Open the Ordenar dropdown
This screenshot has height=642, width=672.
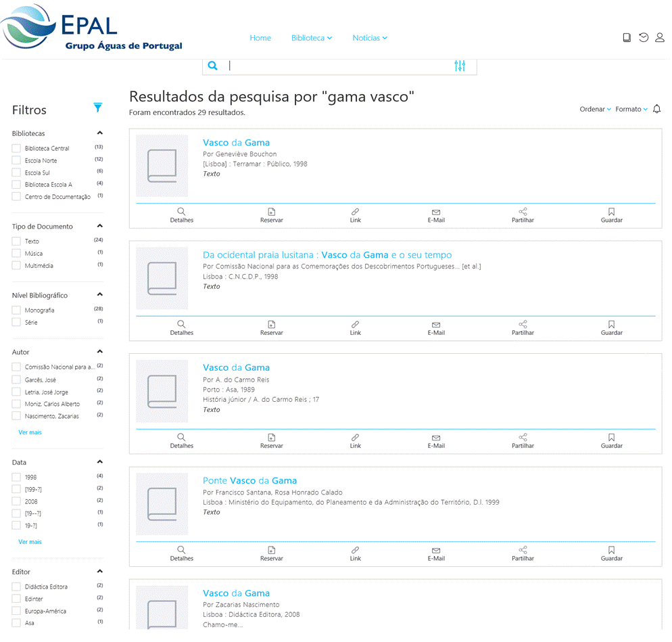pos(595,109)
